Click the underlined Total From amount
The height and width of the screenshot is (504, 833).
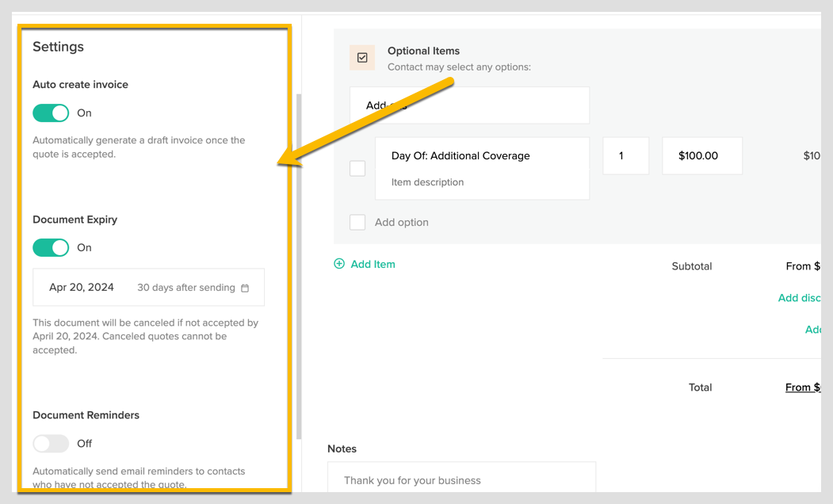(x=802, y=388)
